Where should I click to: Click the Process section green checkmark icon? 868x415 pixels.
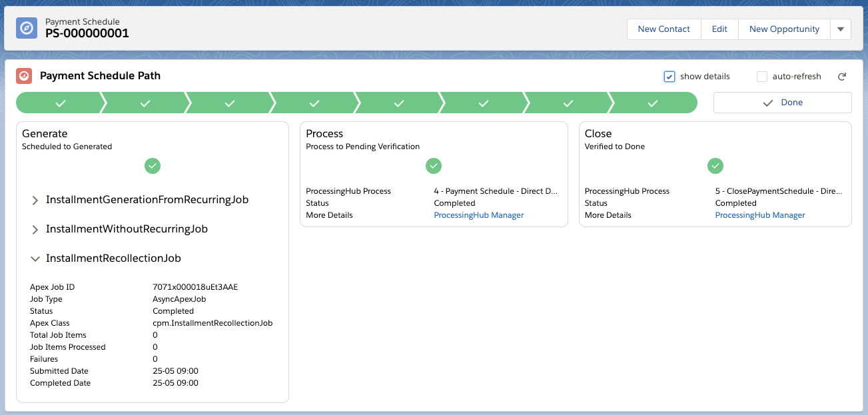pyautogui.click(x=434, y=166)
